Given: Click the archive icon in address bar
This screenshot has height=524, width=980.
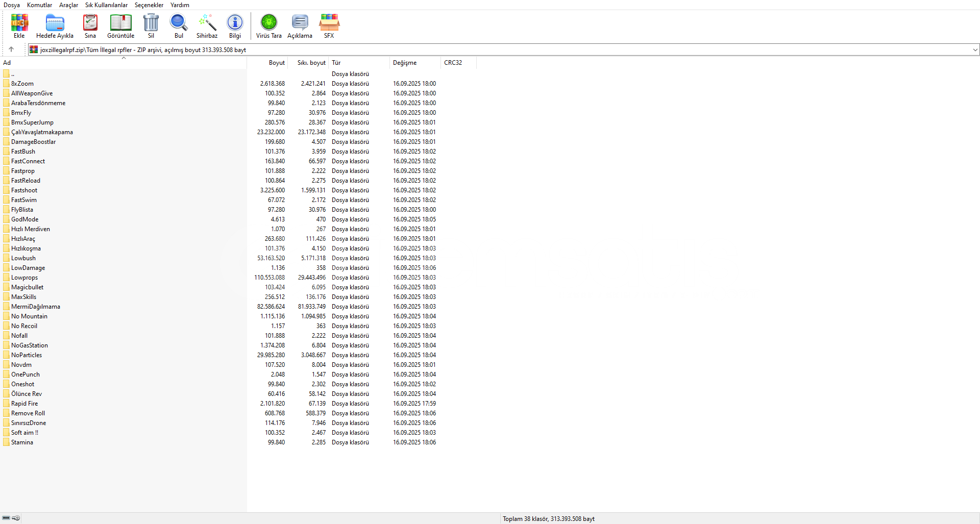Looking at the screenshot, I should click(x=34, y=49).
